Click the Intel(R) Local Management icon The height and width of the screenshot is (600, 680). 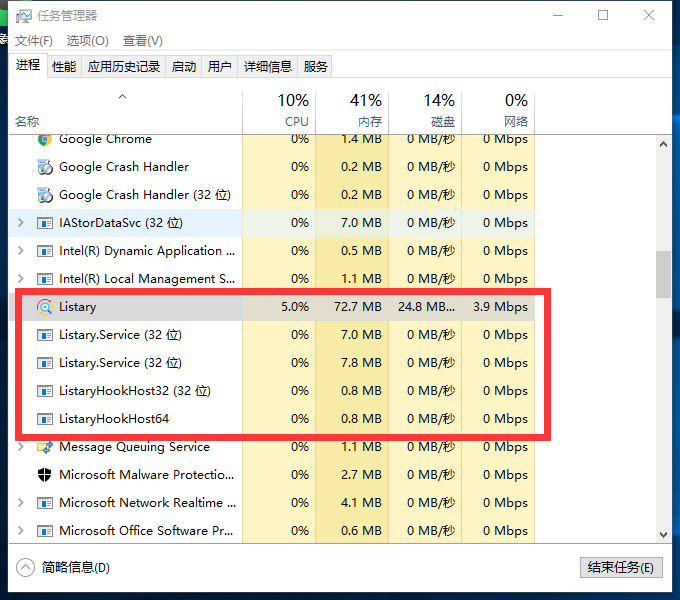pos(45,279)
